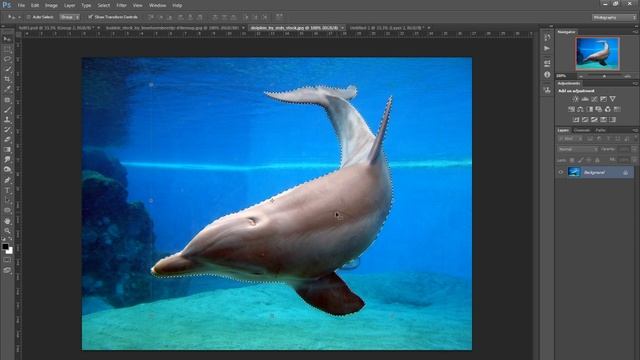The width and height of the screenshot is (640, 360).
Task: Select the Quick Selection tool
Action: (7, 69)
